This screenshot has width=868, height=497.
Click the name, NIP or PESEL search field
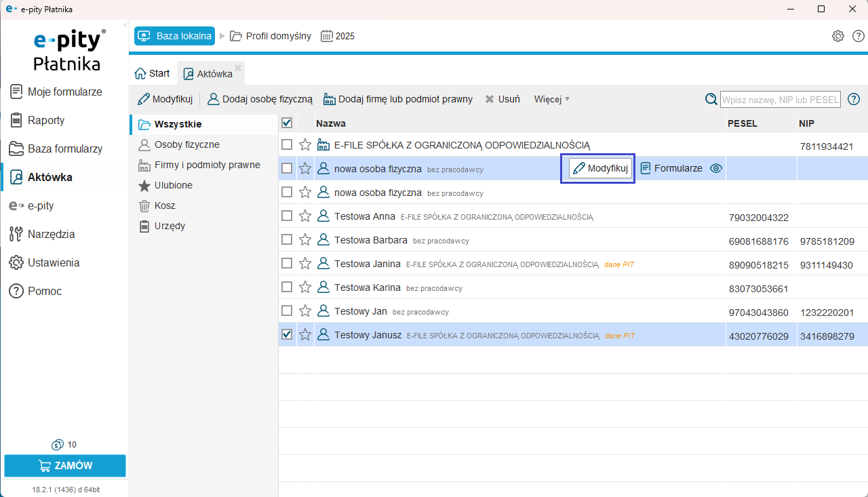[x=780, y=99]
